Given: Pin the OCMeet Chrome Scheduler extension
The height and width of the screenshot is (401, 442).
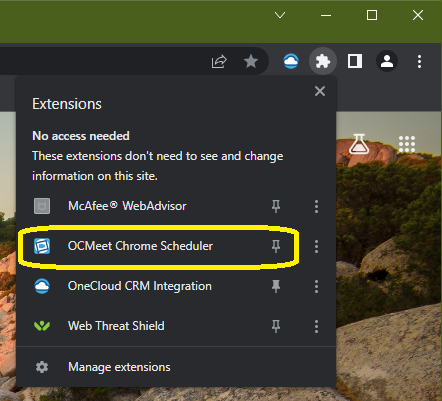Looking at the screenshot, I should pos(276,246).
